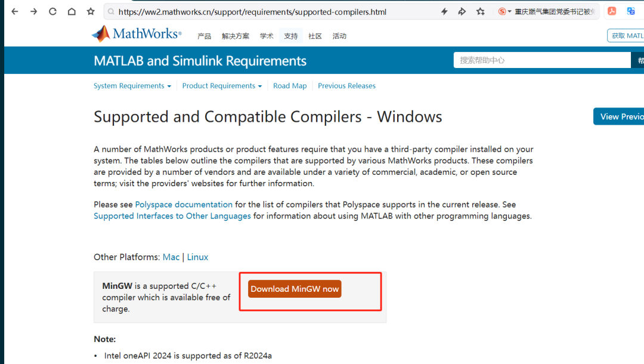Click the "Intel oneAPI 2024 is supported" note
Viewport: 644px width, 364px height.
click(x=188, y=356)
